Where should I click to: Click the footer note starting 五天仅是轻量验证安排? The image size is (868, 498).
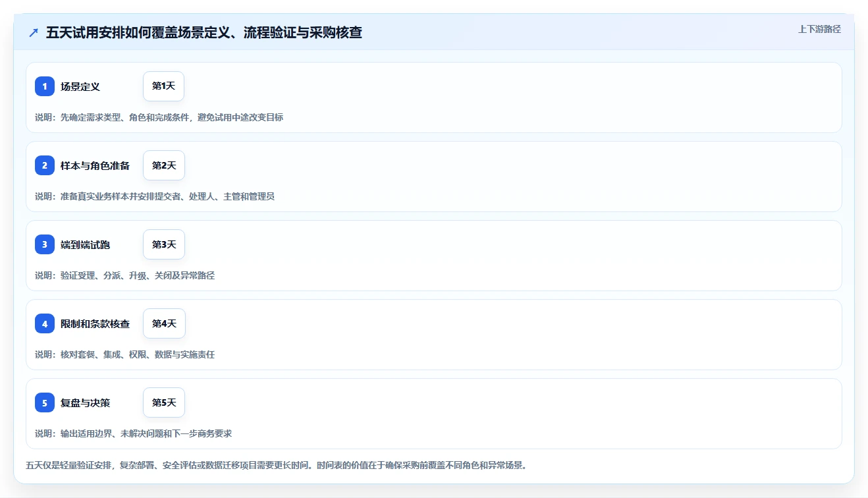click(x=276, y=465)
